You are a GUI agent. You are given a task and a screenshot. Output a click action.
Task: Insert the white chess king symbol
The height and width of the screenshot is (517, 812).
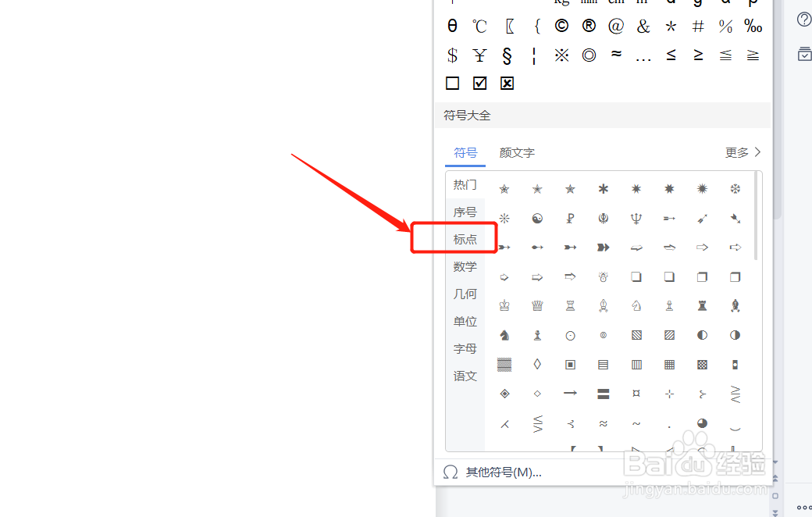pos(504,305)
